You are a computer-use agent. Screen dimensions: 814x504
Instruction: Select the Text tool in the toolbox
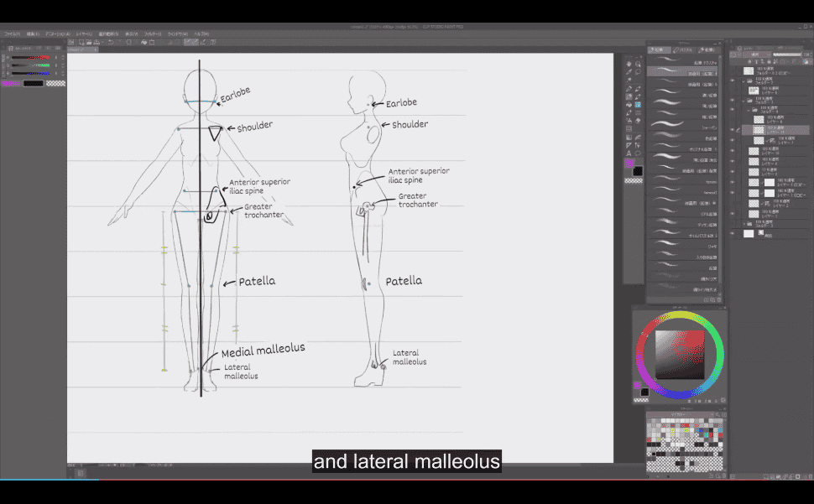point(629,153)
